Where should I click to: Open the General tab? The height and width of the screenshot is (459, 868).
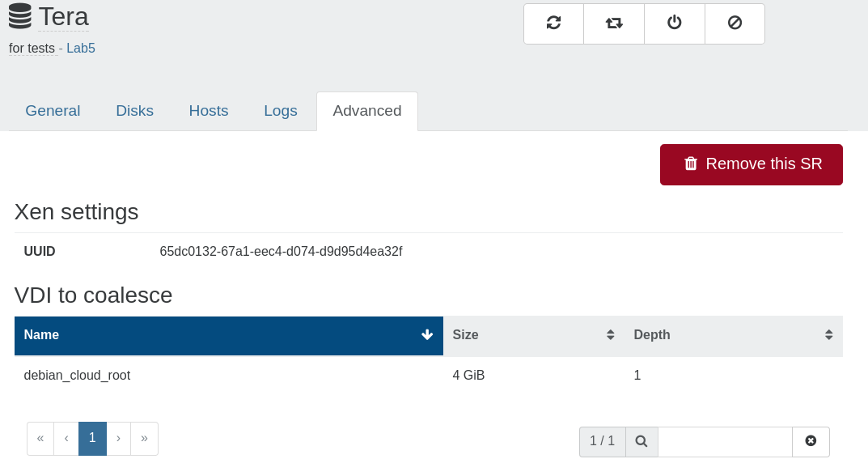point(53,111)
